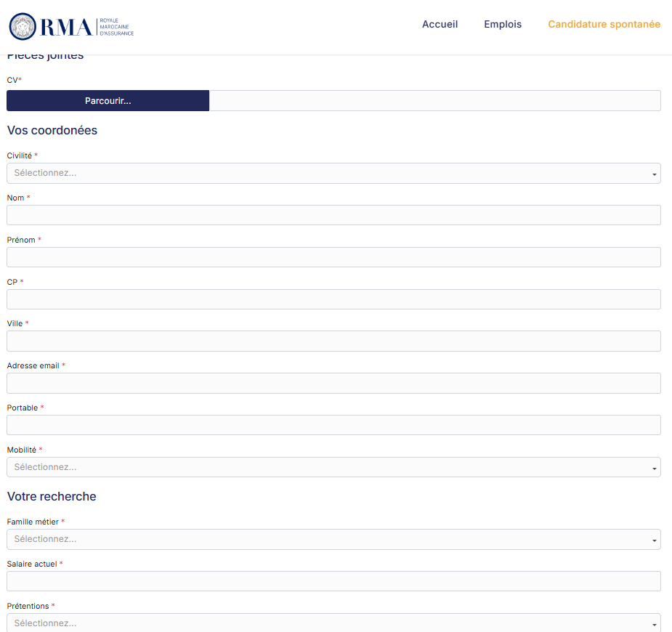Focus the Salaire actuel field
The width and height of the screenshot is (672, 632).
334,581
